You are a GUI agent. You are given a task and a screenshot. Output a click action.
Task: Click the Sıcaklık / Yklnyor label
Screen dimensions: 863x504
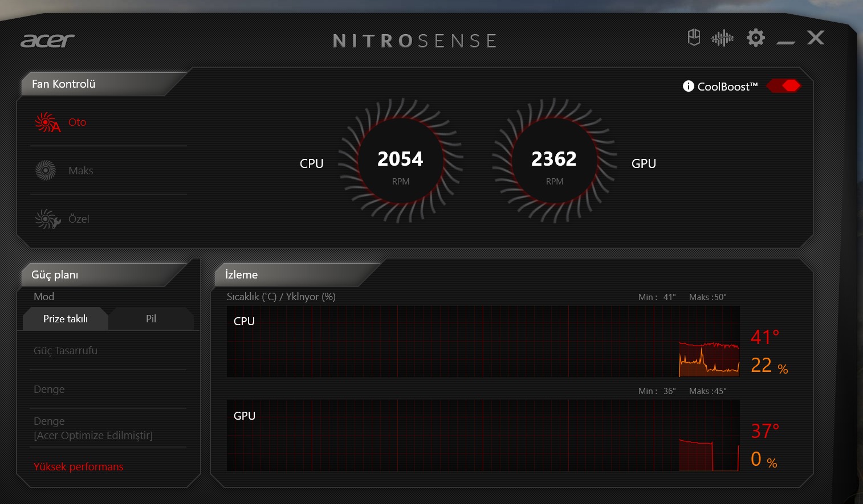(281, 297)
